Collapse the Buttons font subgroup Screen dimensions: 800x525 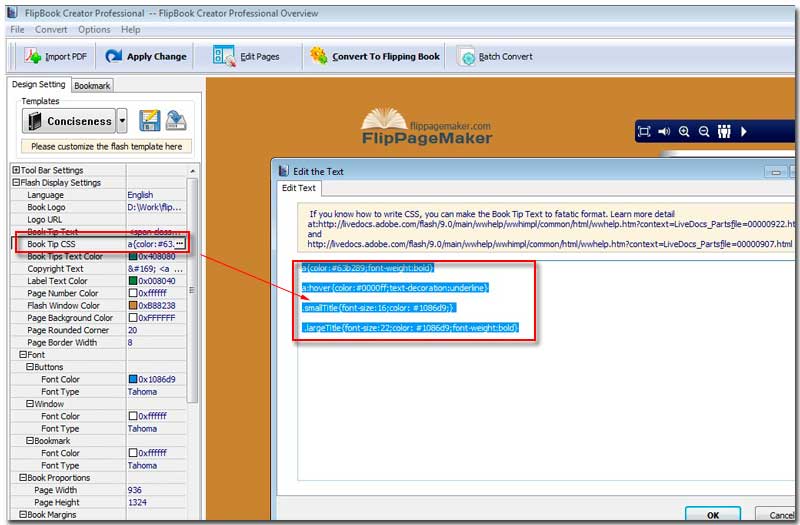[x=30, y=367]
